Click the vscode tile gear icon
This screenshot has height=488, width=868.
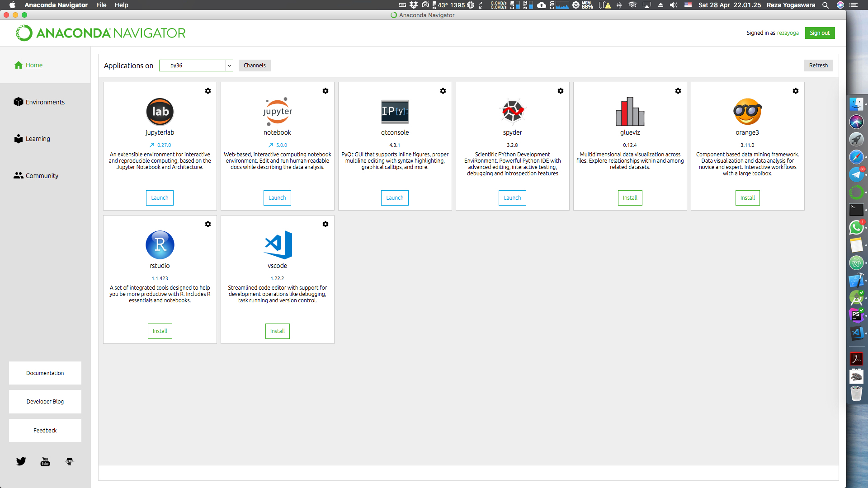325,224
